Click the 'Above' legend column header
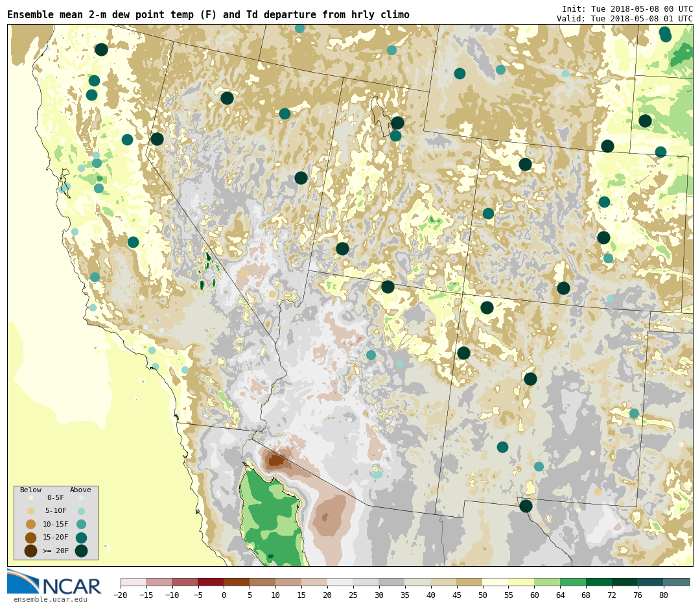 pyautogui.click(x=80, y=490)
